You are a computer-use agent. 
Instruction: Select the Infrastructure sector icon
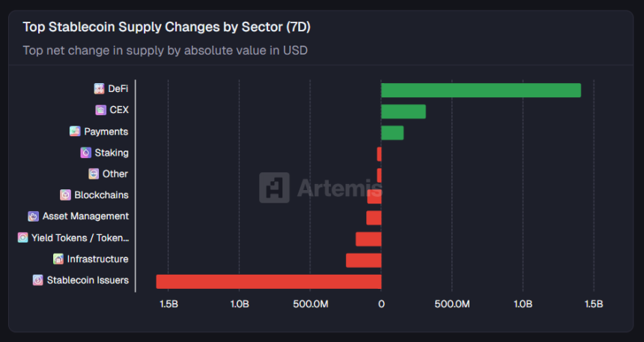point(58,259)
